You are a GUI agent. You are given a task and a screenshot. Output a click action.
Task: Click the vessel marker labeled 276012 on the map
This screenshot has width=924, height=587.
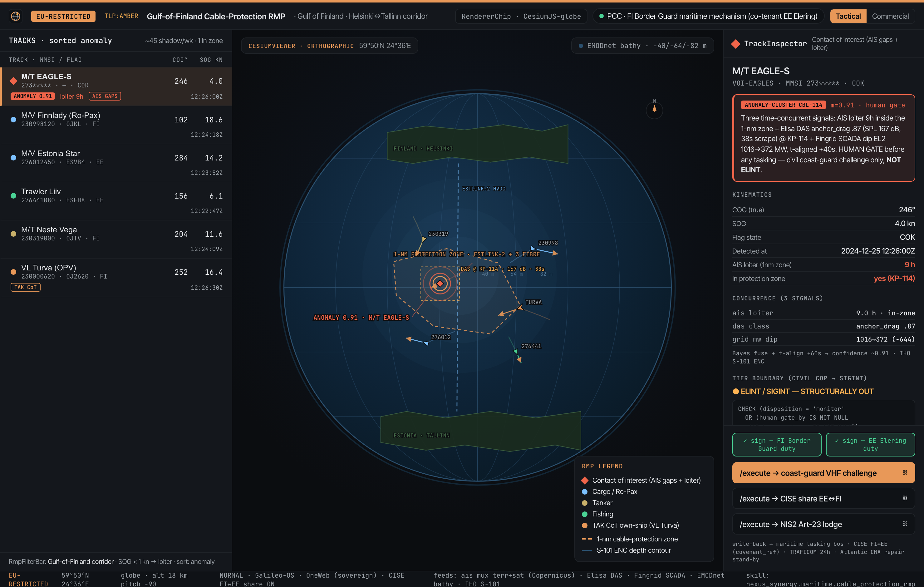click(x=426, y=343)
